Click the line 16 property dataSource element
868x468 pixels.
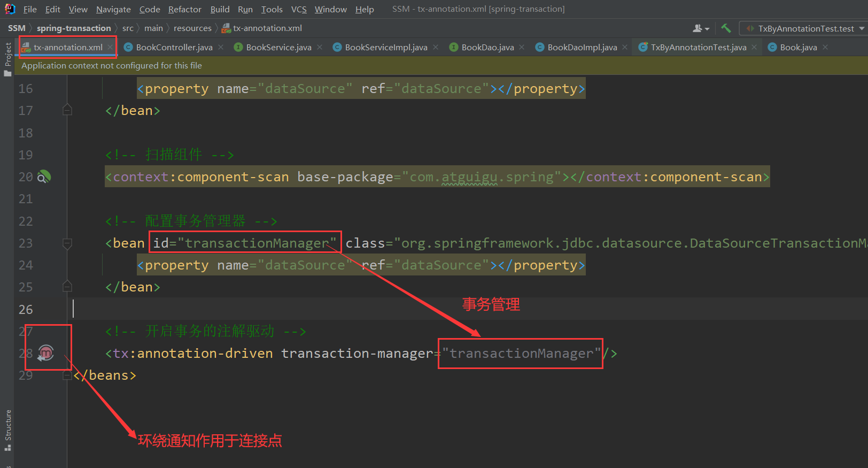(361, 89)
